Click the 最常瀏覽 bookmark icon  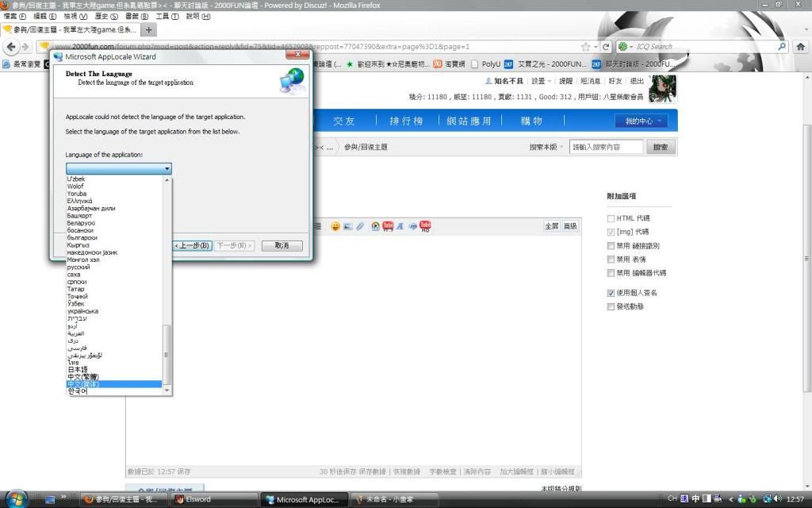(6, 64)
